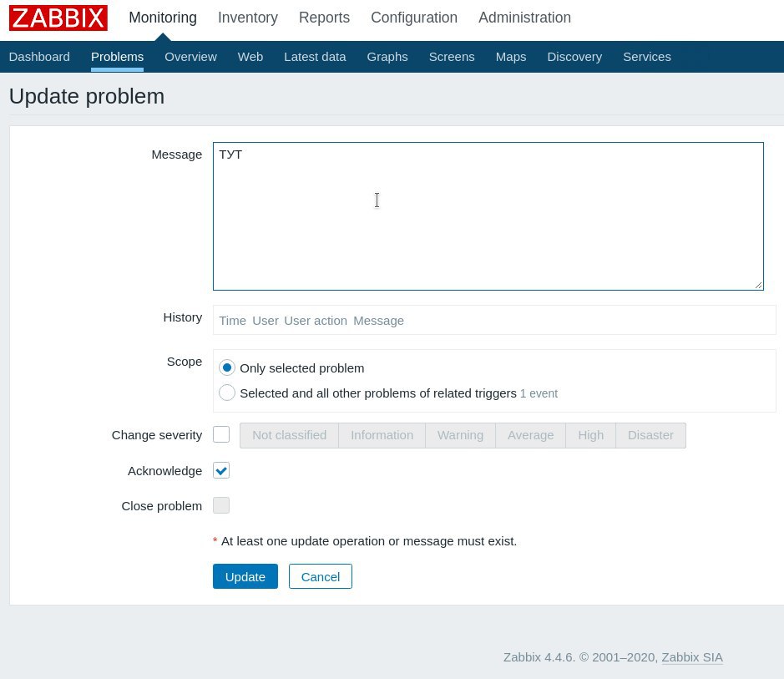Choose Warning severity
The height and width of the screenshot is (679, 784).
(x=461, y=435)
